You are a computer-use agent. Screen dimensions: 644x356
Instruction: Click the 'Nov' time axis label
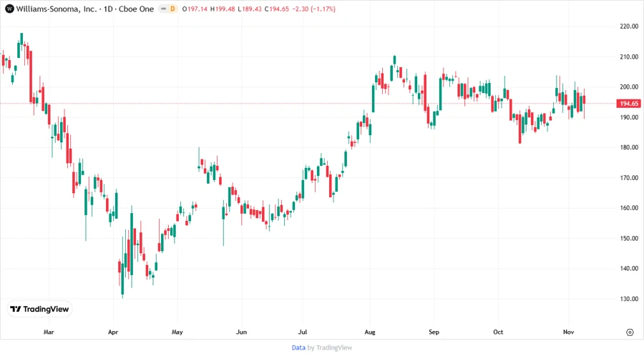point(568,332)
